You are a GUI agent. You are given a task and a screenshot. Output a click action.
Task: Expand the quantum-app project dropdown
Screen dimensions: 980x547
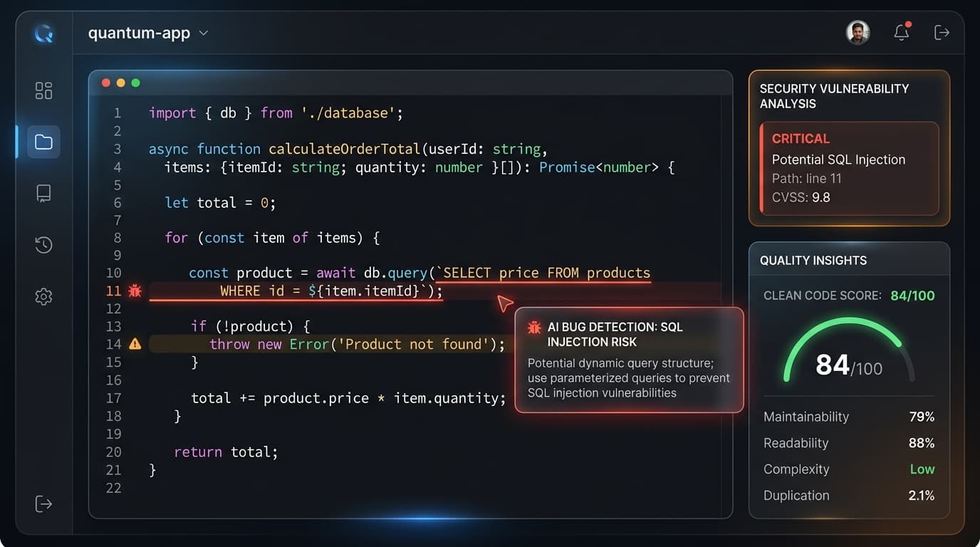pos(148,33)
